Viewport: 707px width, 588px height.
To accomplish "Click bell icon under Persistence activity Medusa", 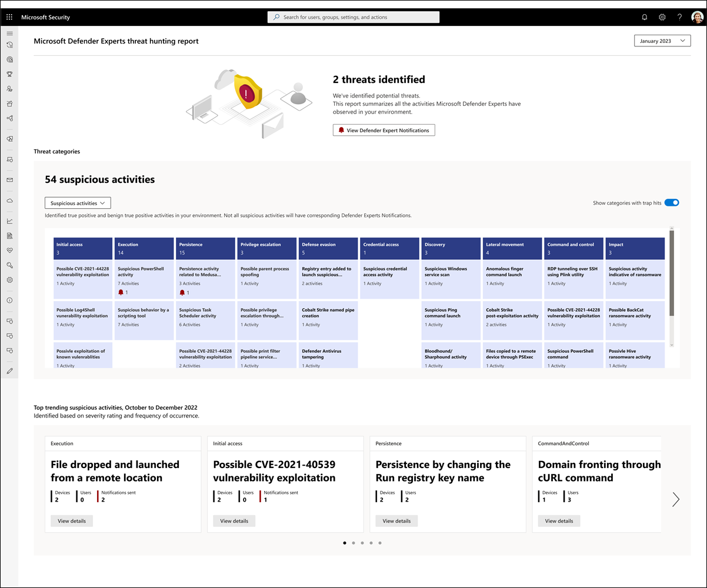I will point(182,292).
